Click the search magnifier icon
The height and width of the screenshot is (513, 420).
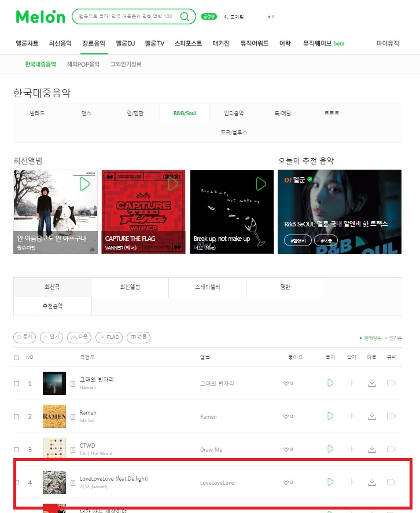click(x=185, y=16)
